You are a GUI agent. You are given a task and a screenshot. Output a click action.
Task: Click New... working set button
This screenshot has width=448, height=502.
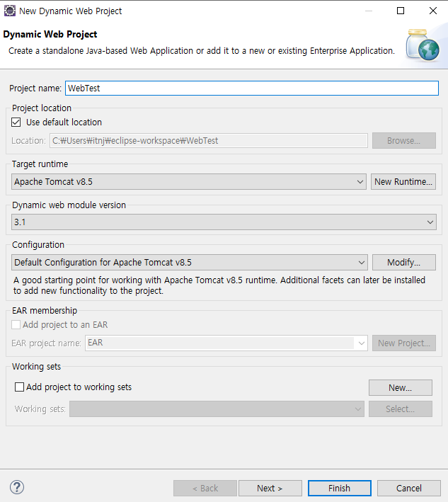[x=401, y=388]
